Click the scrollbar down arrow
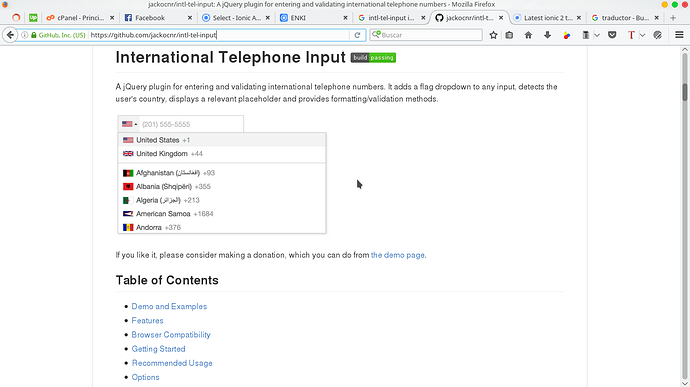This screenshot has width=690, height=387. [685, 383]
